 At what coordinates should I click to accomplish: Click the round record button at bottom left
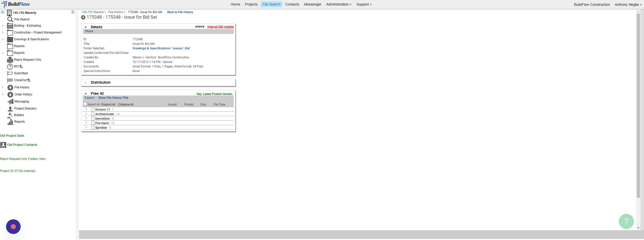[x=13, y=227]
